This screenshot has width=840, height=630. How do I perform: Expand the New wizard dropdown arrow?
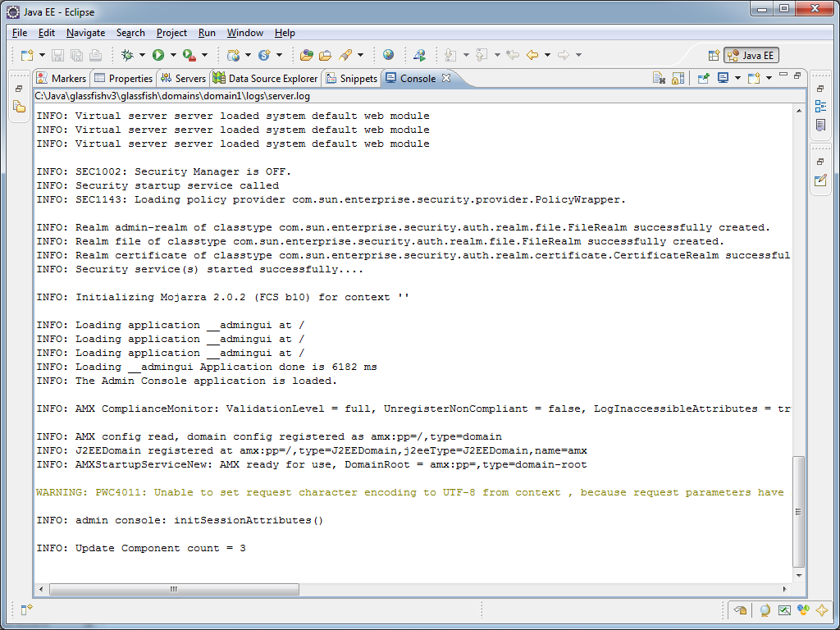click(42, 55)
